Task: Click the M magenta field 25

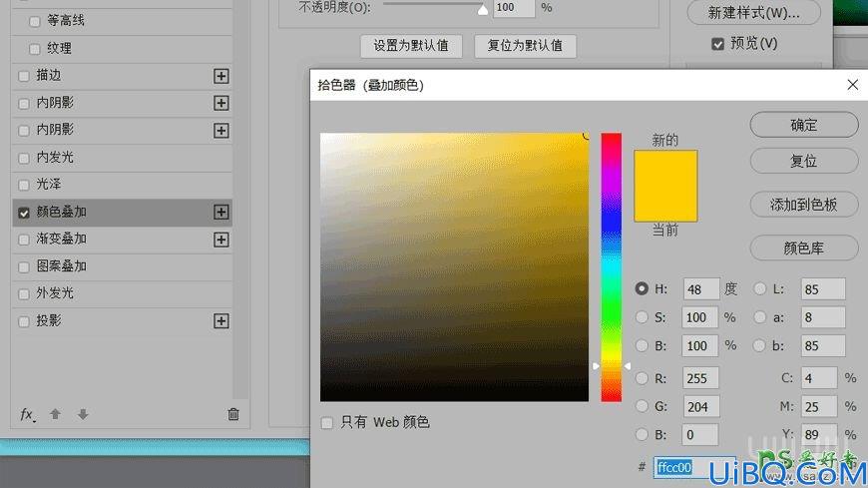Action: pyautogui.click(x=819, y=406)
